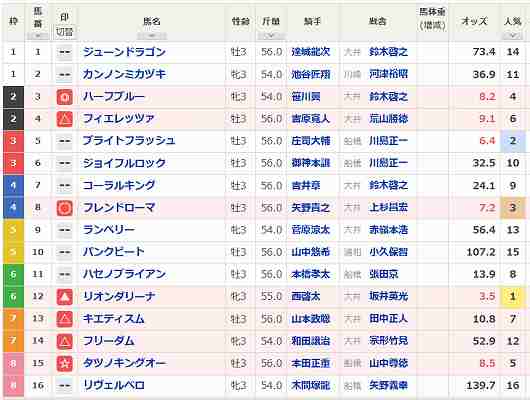Set a mark for ジューンドラゴン

point(64,52)
